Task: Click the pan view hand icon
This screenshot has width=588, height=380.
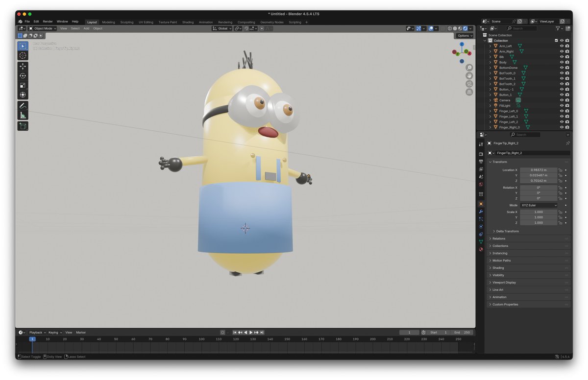Action: (x=469, y=76)
